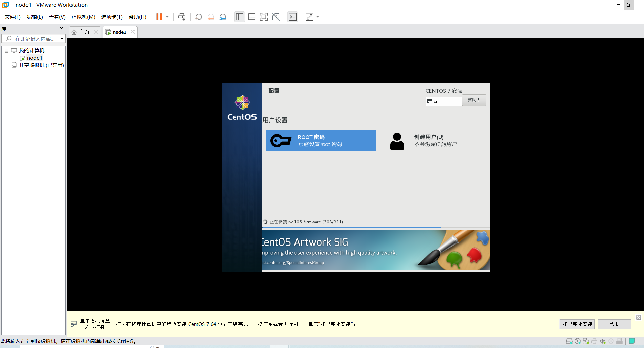Open the snapshot manager
This screenshot has height=348, width=644.
point(223,17)
